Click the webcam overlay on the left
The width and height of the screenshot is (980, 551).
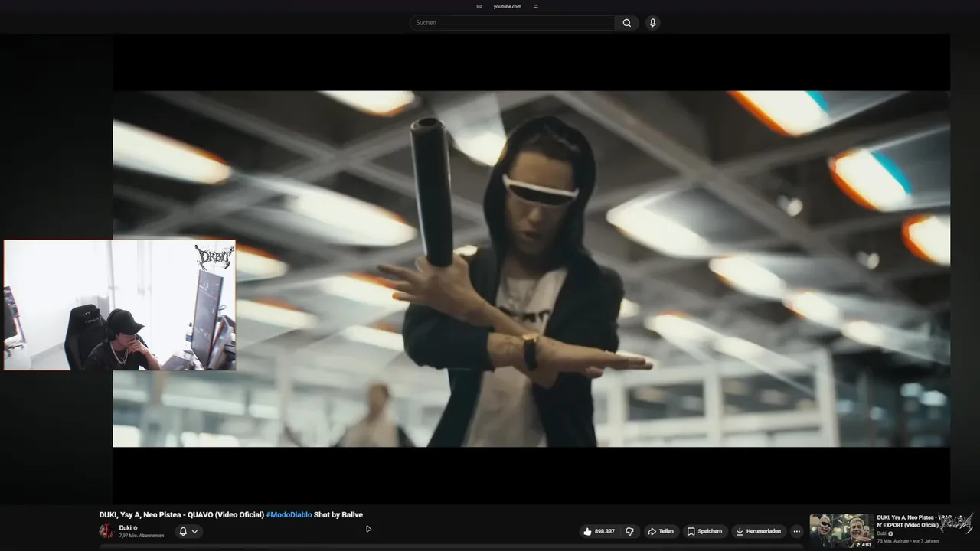click(119, 305)
